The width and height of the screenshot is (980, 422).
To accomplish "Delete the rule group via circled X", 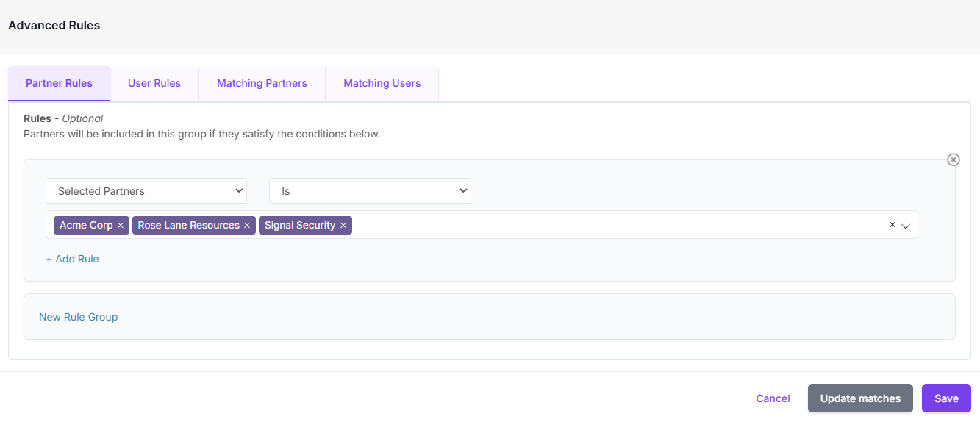I will (x=953, y=160).
